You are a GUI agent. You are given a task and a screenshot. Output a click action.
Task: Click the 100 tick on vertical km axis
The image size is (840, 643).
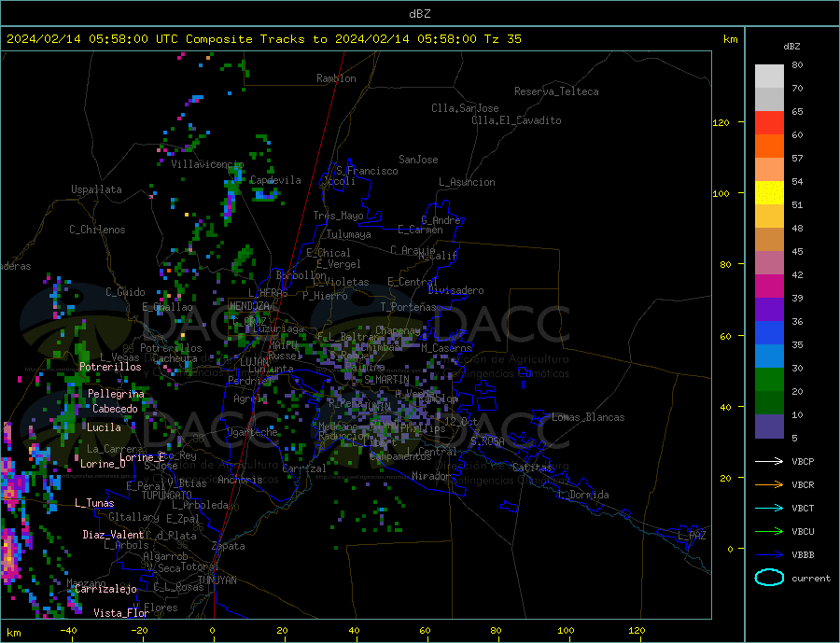721,193
